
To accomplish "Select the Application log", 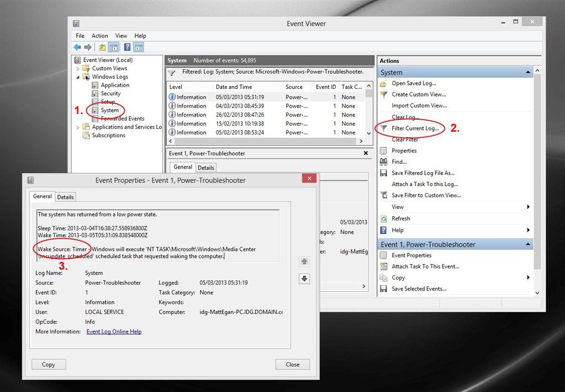I will tap(115, 85).
